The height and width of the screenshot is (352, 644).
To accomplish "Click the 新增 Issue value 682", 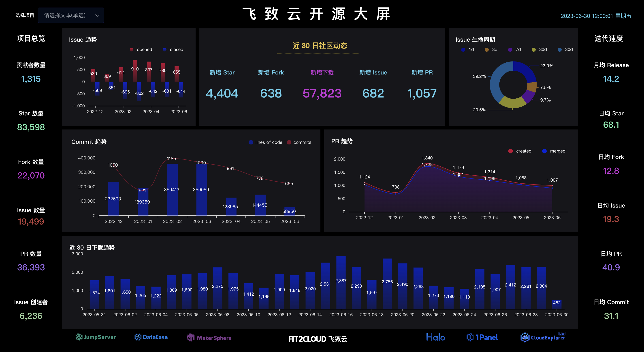I will [x=373, y=93].
